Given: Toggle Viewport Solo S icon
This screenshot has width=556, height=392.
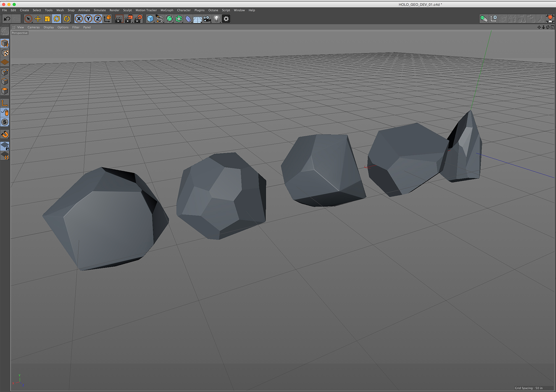Looking at the screenshot, I should tap(5, 122).
